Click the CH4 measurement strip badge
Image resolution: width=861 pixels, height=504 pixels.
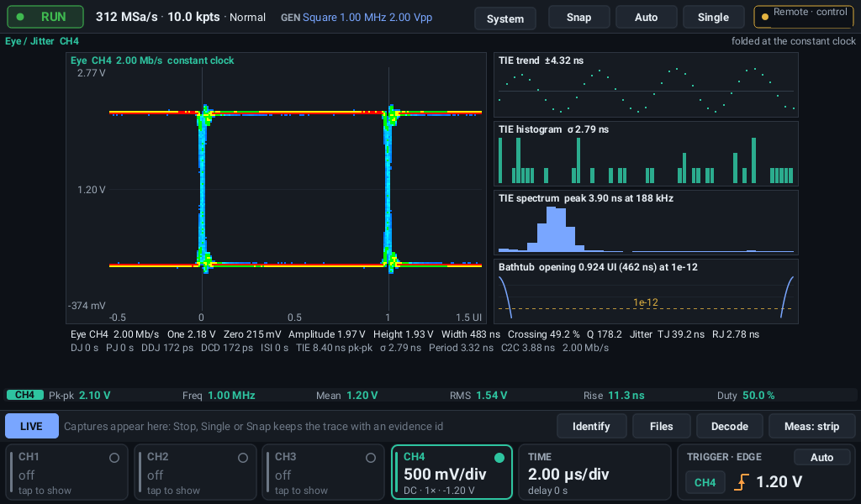pyautogui.click(x=24, y=396)
